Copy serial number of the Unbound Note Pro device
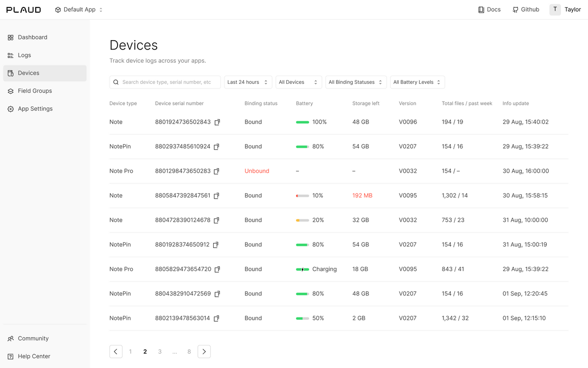The image size is (588, 368). tap(216, 171)
